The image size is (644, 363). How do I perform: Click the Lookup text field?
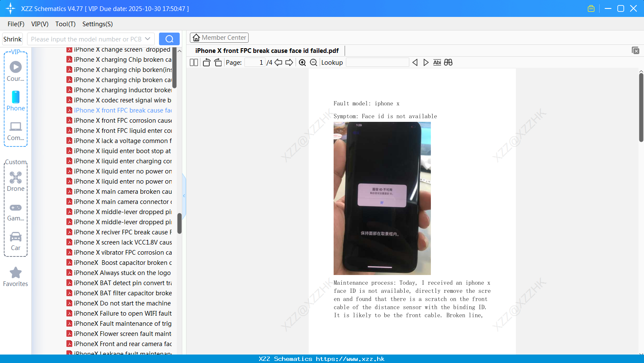[377, 62]
